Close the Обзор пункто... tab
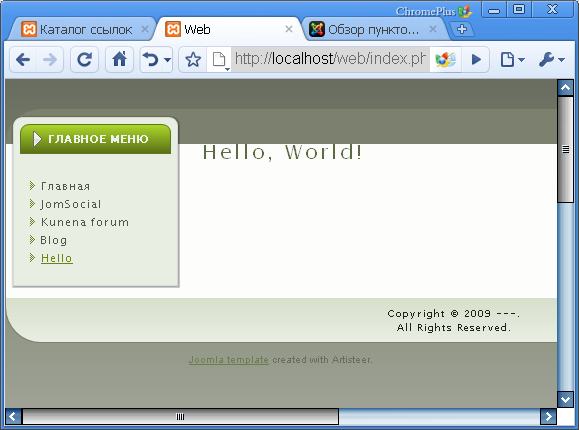579x430 pixels. (x=433, y=29)
